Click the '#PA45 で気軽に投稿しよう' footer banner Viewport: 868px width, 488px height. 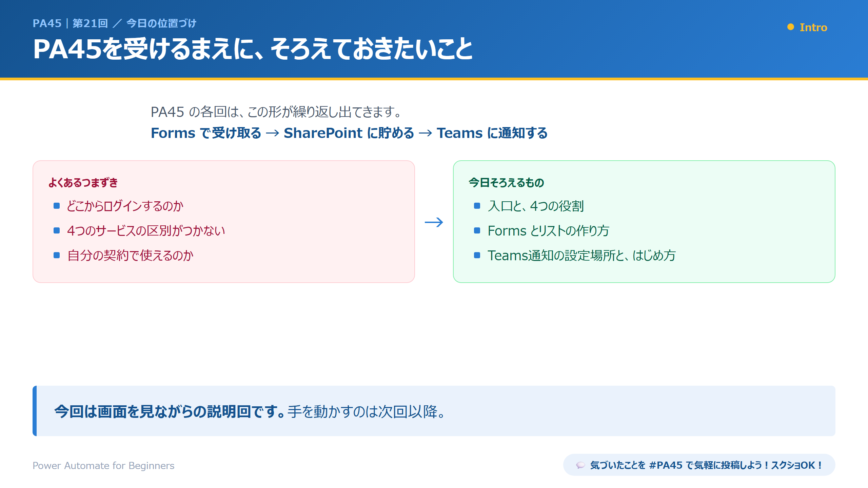699,465
